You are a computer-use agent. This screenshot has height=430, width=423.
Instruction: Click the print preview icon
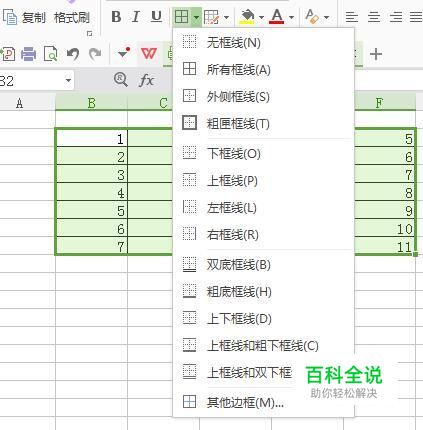tap(50, 54)
